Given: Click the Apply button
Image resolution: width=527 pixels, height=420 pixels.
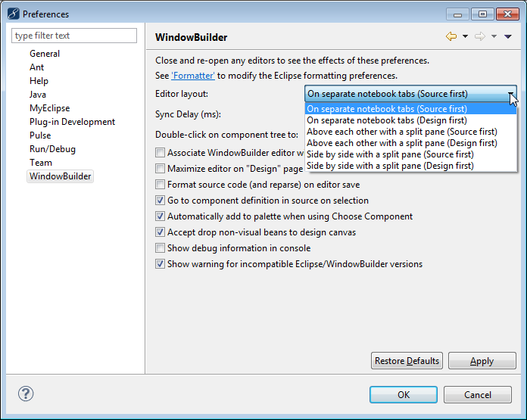Looking at the screenshot, I should pos(482,361).
